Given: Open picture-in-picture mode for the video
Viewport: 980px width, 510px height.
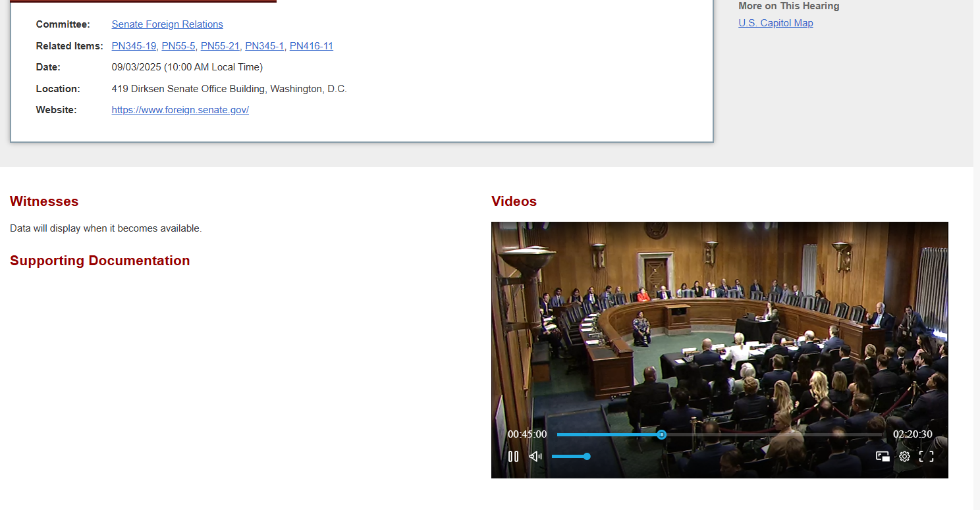Looking at the screenshot, I should tap(883, 457).
